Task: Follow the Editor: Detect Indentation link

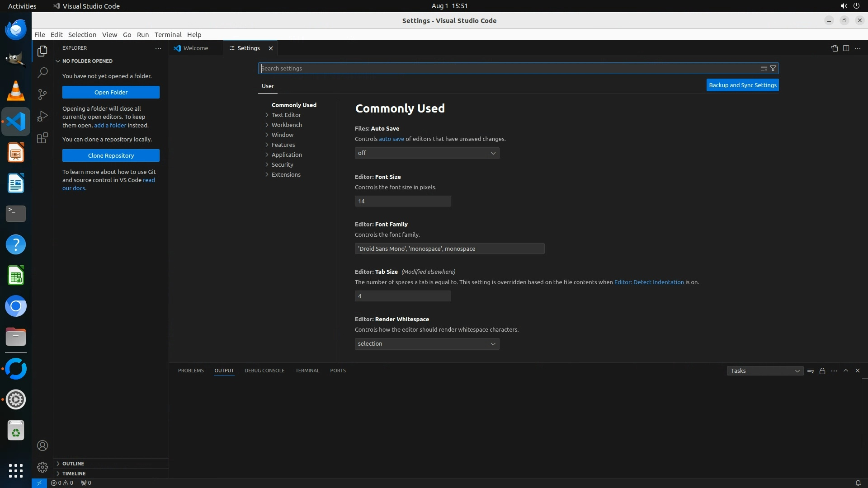Action: [649, 282]
